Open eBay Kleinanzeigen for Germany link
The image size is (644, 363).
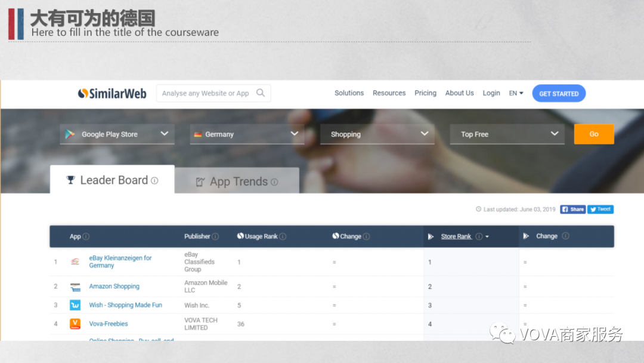[x=120, y=262]
